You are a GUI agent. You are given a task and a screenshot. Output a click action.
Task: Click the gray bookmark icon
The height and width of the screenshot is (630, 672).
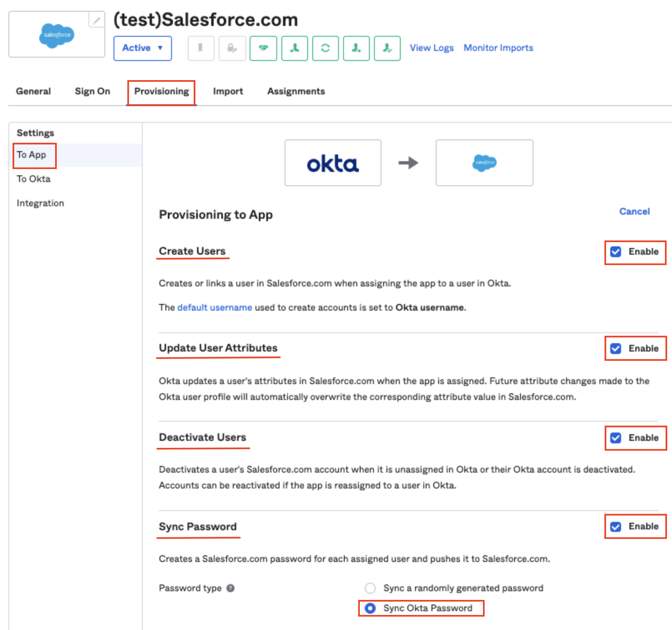pyautogui.click(x=201, y=48)
